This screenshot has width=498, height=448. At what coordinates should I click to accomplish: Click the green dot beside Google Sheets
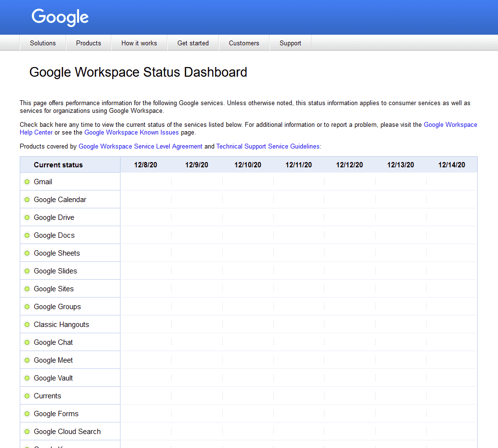tap(27, 253)
